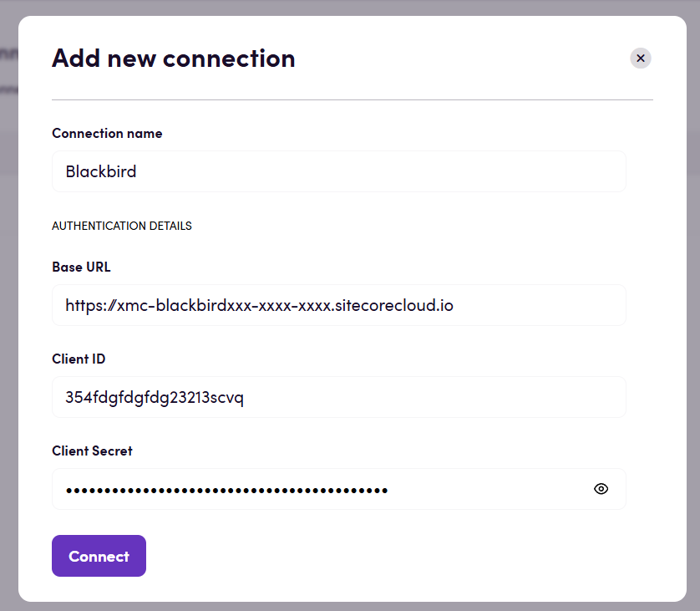
Task: Click the Client Secret label
Action: (x=92, y=451)
